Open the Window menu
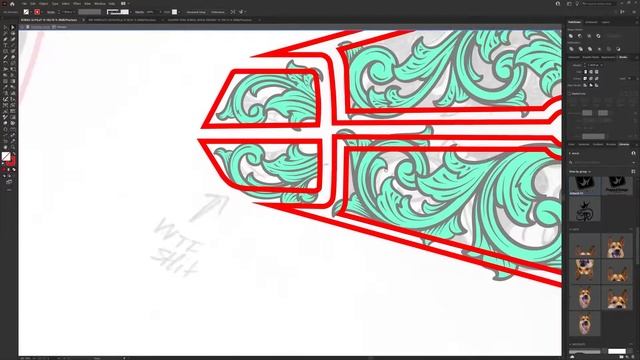The height and width of the screenshot is (360, 640). pyautogui.click(x=100, y=4)
